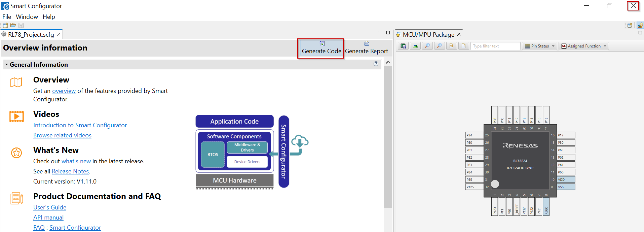Image resolution: width=644 pixels, height=232 pixels.
Task: Select pin P125 on chip
Action: click(x=474, y=187)
